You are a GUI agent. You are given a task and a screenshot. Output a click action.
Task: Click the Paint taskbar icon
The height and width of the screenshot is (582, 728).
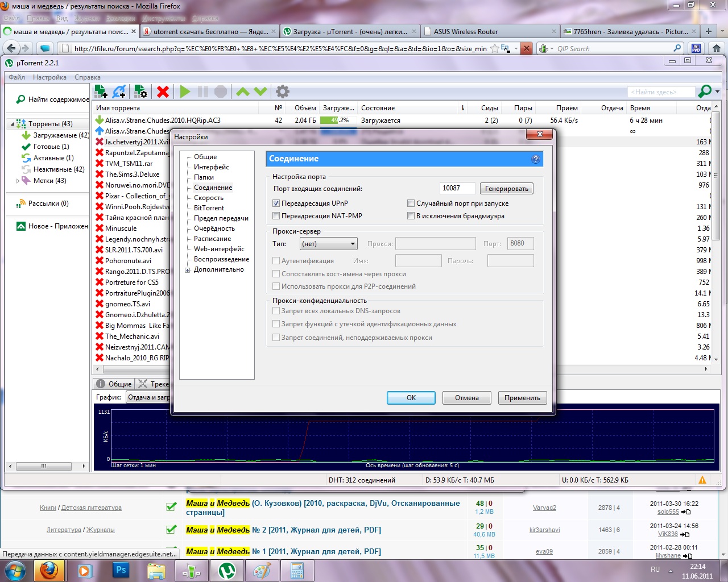click(x=262, y=571)
